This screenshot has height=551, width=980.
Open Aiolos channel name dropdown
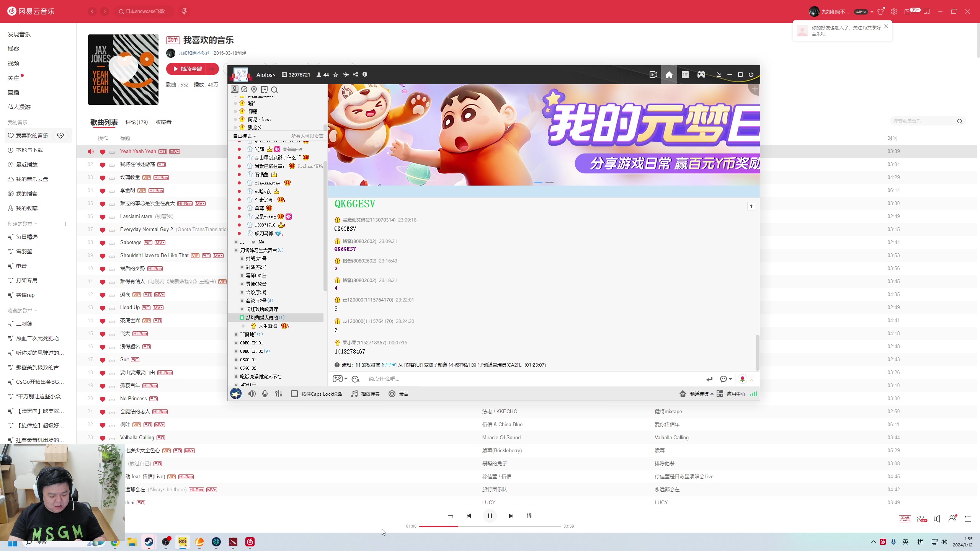click(266, 75)
